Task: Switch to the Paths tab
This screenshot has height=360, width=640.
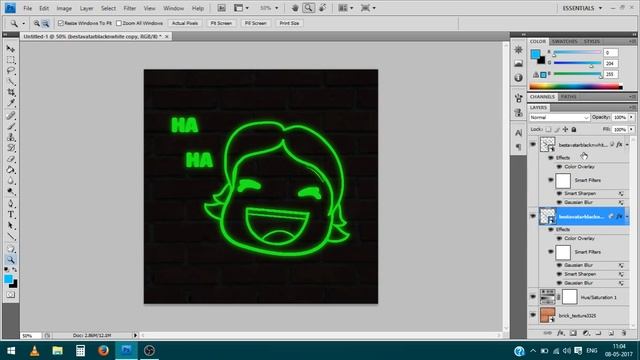Action: (568, 97)
